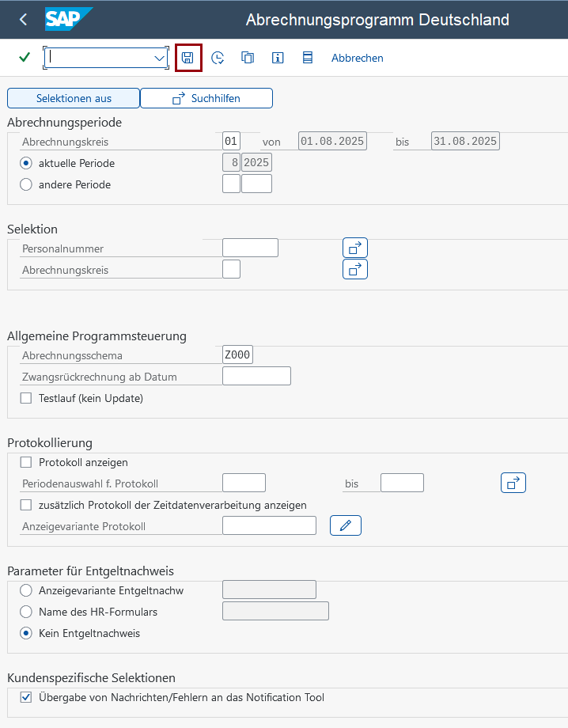The image size is (568, 728).
Task: Expand the command field dropdown arrow
Action: (x=159, y=58)
